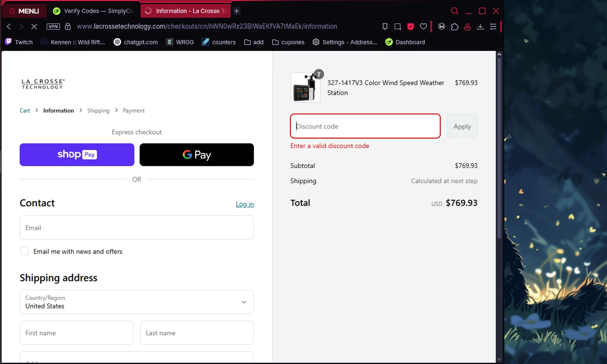Open a new browser tab
The height and width of the screenshot is (364, 607).
pos(237,11)
